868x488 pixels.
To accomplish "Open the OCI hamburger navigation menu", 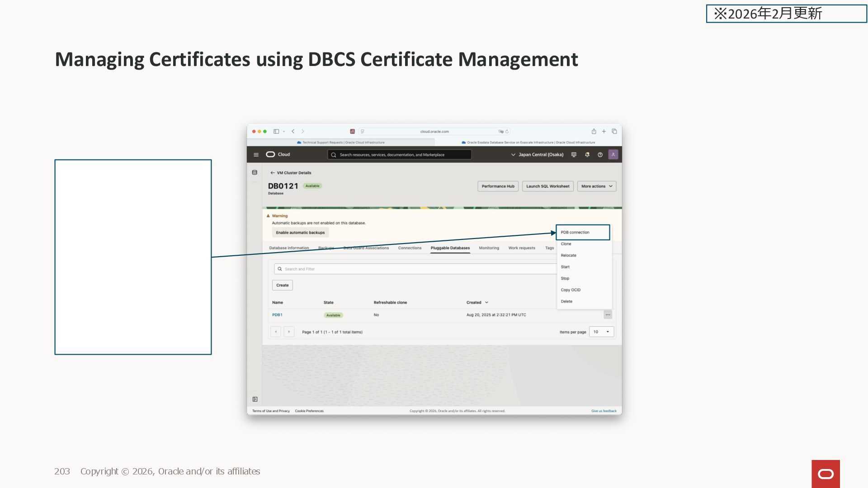I will (x=256, y=155).
